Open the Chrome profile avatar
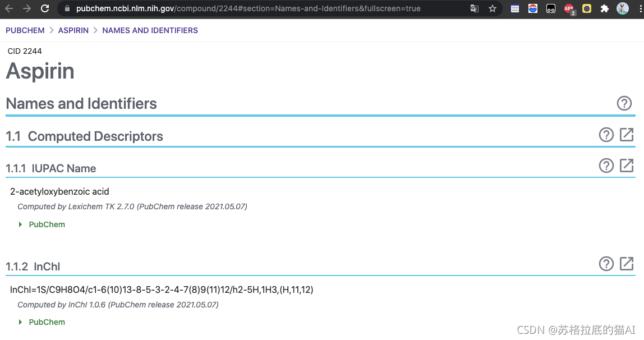Image resolution: width=644 pixels, height=340 pixels. (623, 8)
